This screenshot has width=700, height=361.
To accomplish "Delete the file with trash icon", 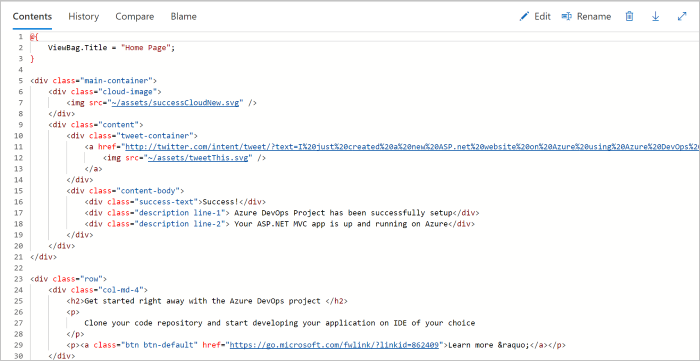I will click(x=629, y=17).
